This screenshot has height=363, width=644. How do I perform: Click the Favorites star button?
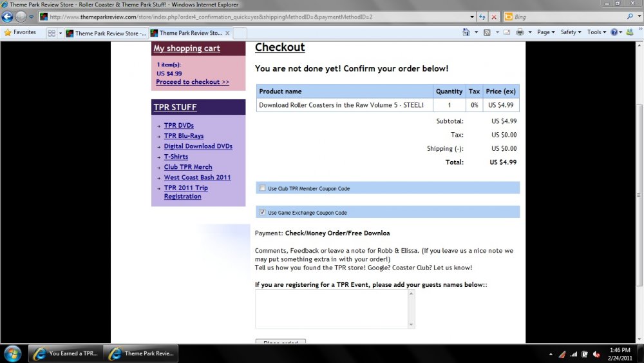tap(20, 32)
